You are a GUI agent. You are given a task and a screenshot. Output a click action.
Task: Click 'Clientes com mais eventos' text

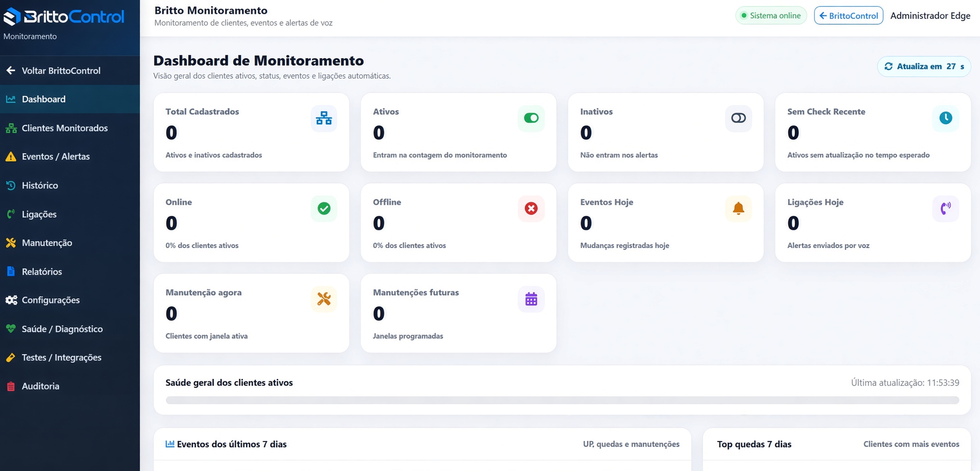pyautogui.click(x=911, y=444)
